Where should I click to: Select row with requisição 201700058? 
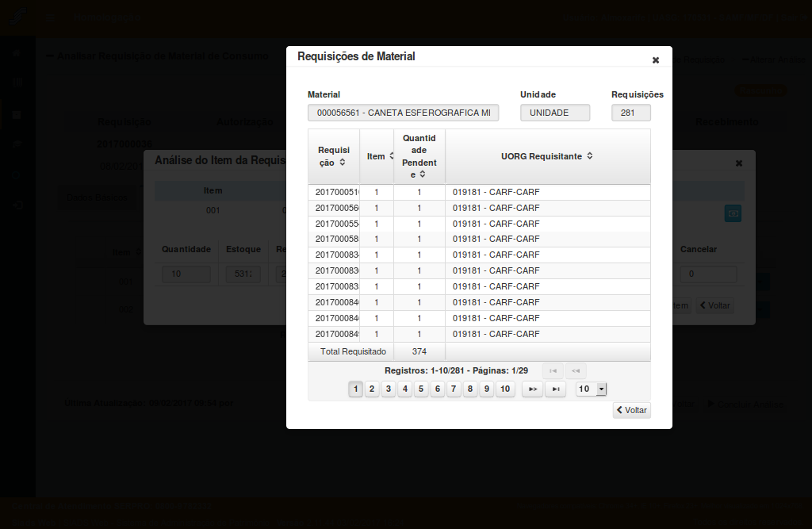tap(479, 240)
